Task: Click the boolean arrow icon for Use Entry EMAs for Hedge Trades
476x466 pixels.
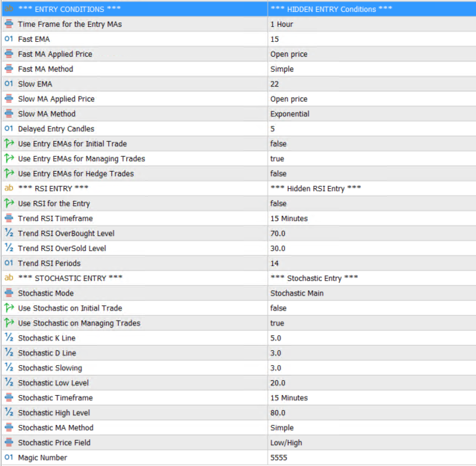Action: coord(9,173)
